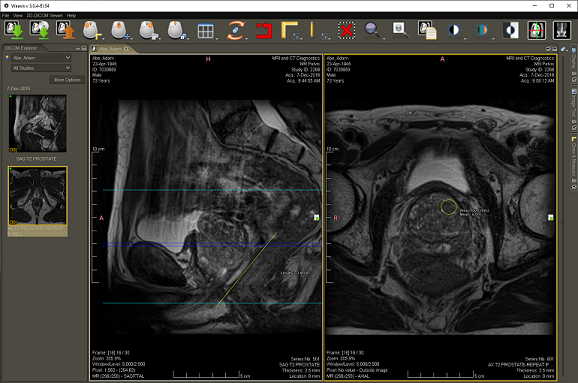
Task: Select the AX T2 PROSTATE-REPEAT series thumbnail
Action: tap(38, 196)
